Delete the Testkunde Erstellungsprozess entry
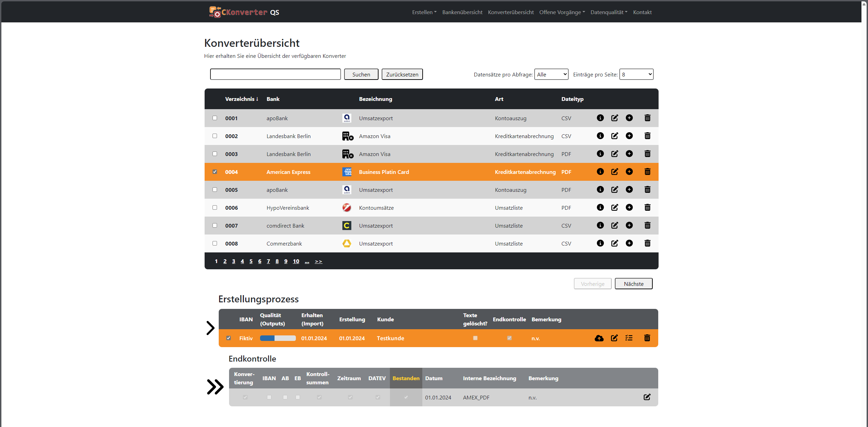This screenshot has height=427, width=868. pyautogui.click(x=647, y=338)
